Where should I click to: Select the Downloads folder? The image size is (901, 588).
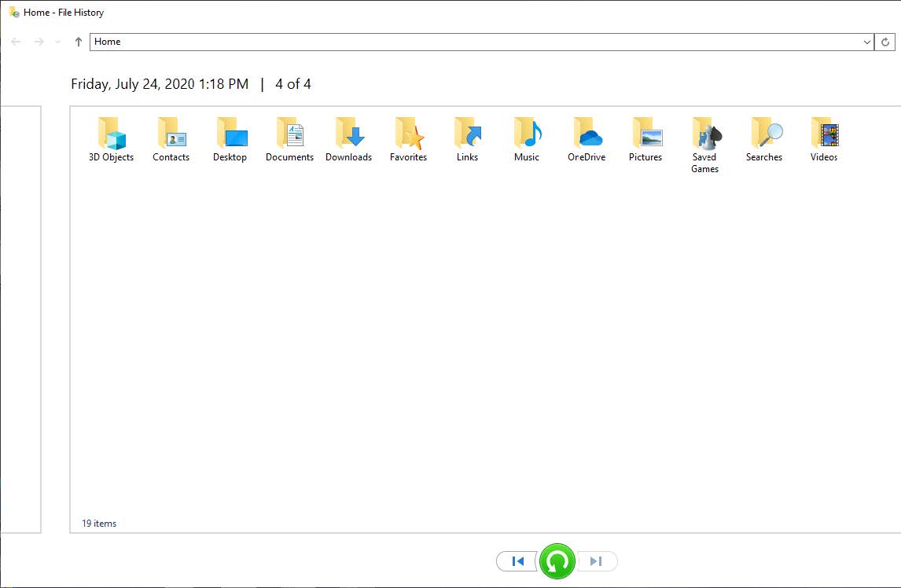(349, 135)
